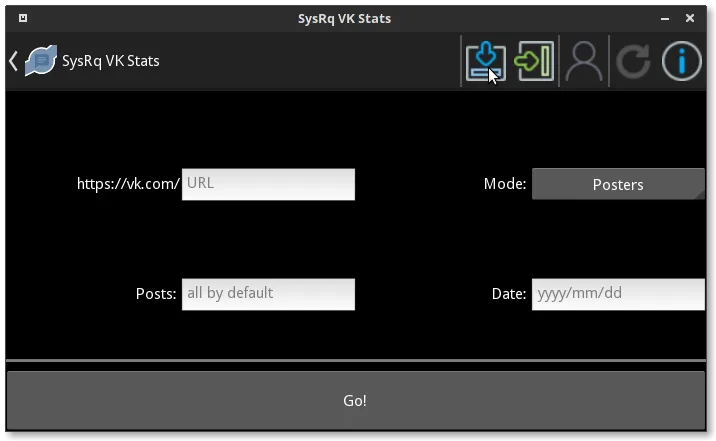The width and height of the screenshot is (716, 441).
Task: Click the 'Posts:' label
Action: point(156,294)
